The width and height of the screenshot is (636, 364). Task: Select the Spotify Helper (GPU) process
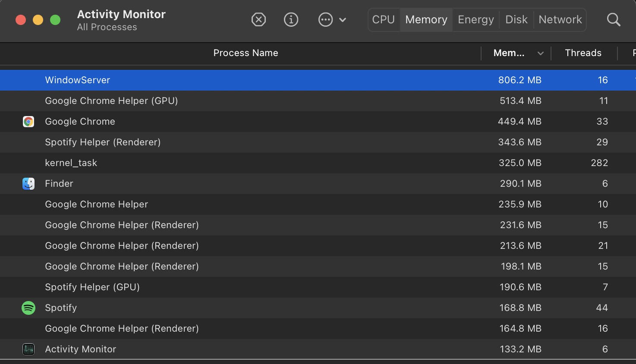coord(92,287)
